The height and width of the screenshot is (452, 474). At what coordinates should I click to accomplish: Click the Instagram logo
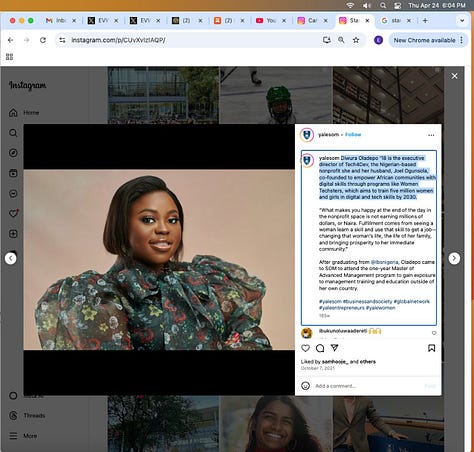(28, 86)
